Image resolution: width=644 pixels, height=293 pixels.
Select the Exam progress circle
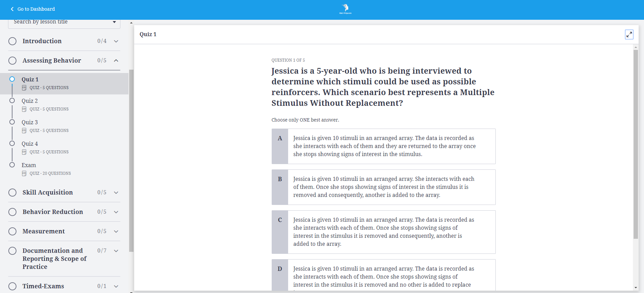click(12, 165)
